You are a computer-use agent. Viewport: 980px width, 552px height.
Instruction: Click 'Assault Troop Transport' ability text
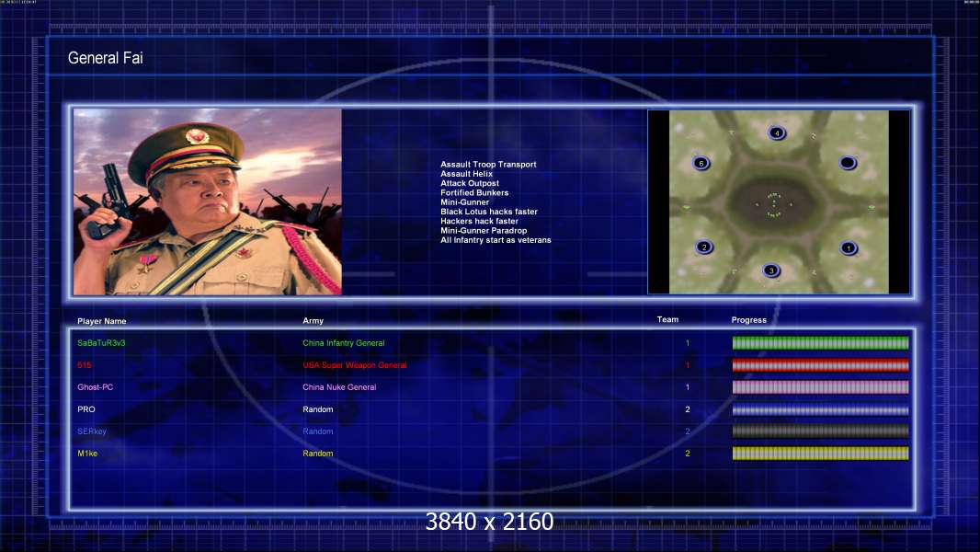[488, 165]
